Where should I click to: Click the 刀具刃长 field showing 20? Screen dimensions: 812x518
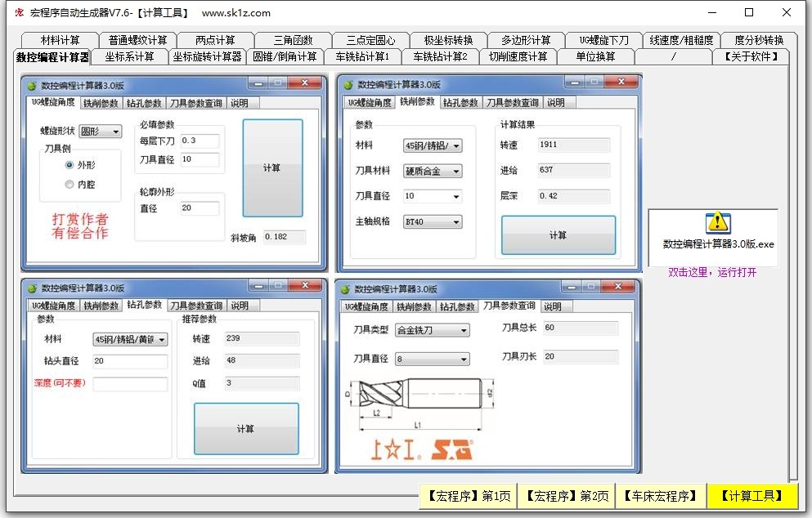(x=581, y=357)
